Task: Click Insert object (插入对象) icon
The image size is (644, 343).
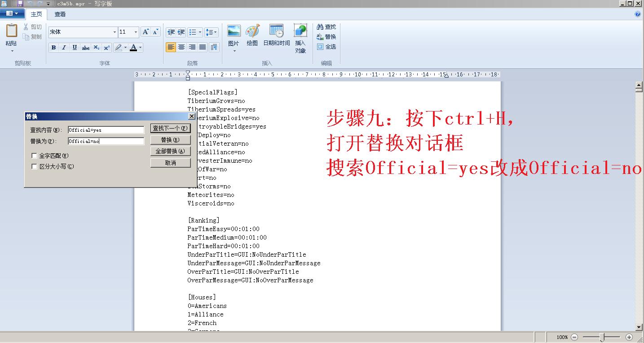Action: [300, 31]
